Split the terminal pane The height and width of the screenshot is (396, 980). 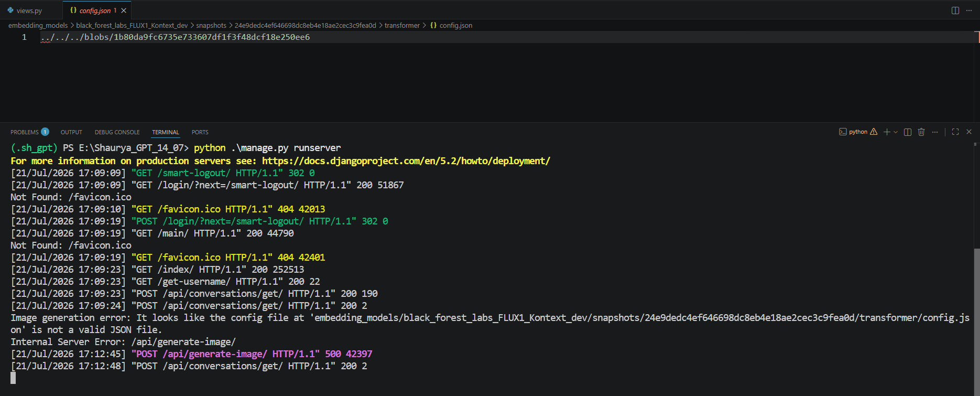pyautogui.click(x=908, y=132)
